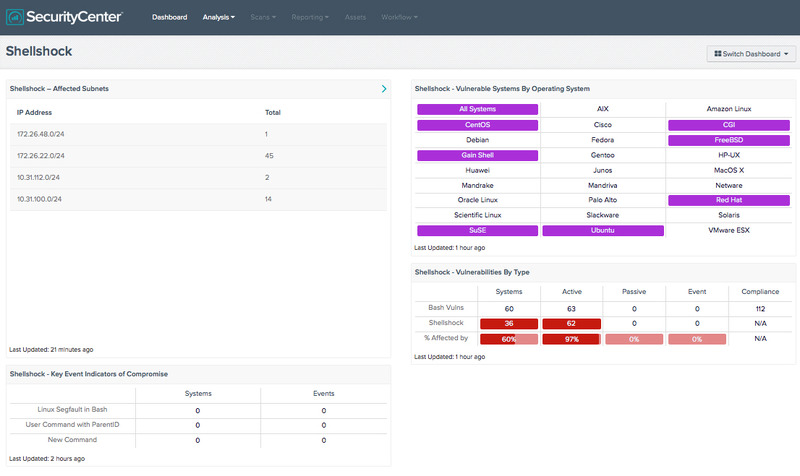Go to the Dashboard tab

tap(169, 17)
